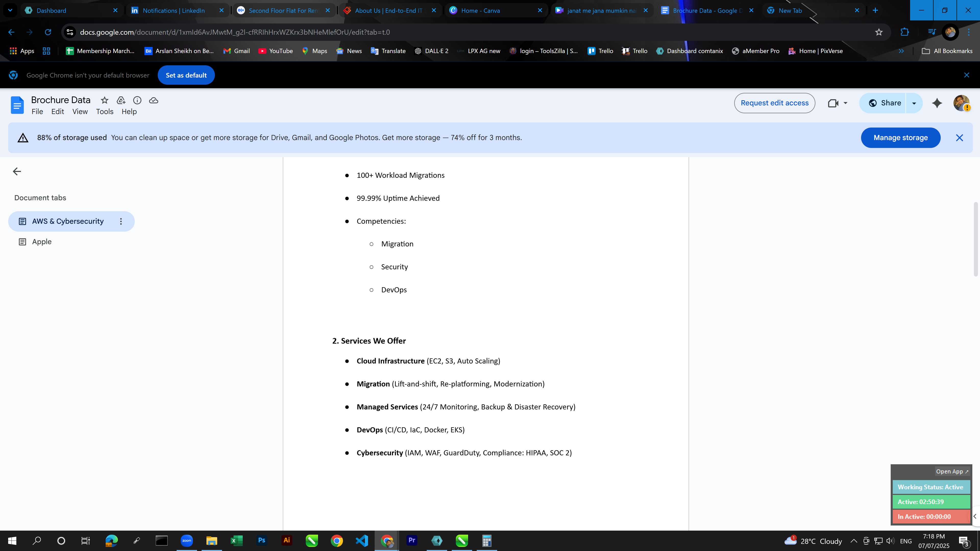
Task: Dismiss the default browser notification bar
Action: [967, 75]
